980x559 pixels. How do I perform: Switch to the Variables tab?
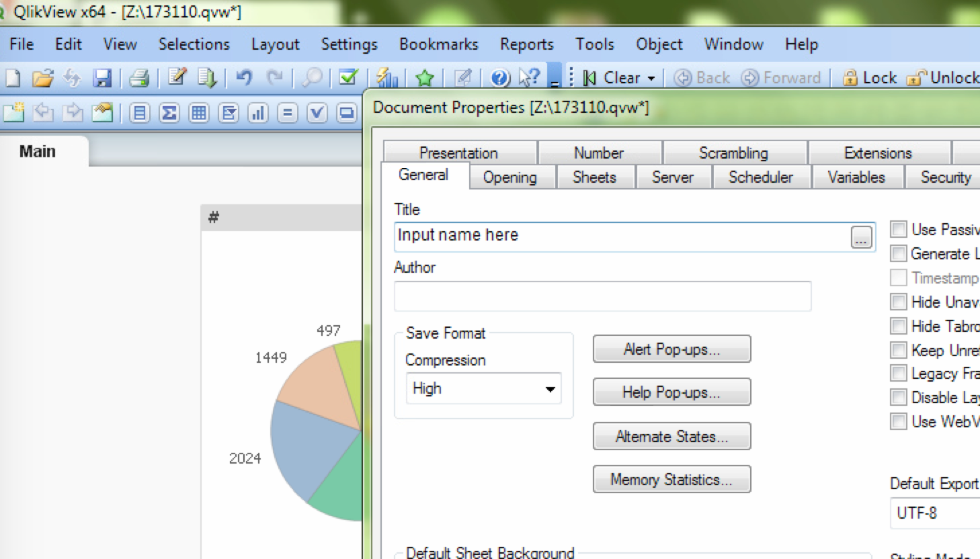[x=856, y=177]
